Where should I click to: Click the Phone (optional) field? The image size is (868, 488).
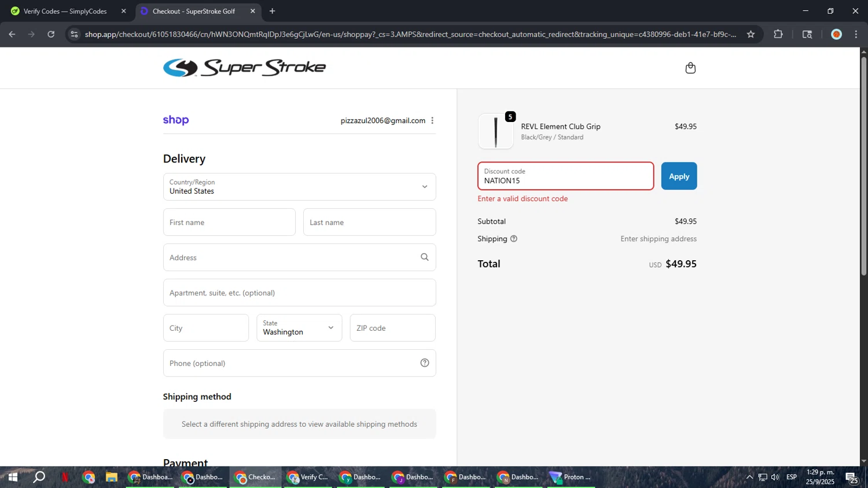(299, 363)
